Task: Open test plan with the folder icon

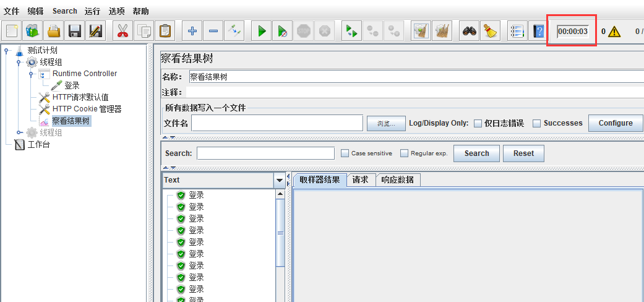Action: [54, 30]
